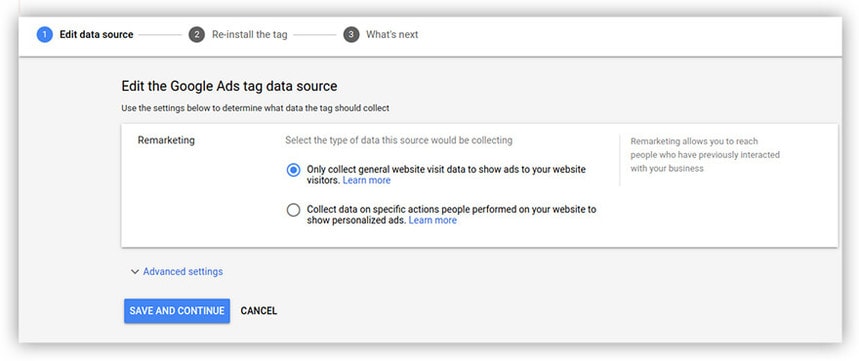Click the SAVE AND CONTINUE button
The width and height of the screenshot is (859, 361).
click(x=177, y=311)
